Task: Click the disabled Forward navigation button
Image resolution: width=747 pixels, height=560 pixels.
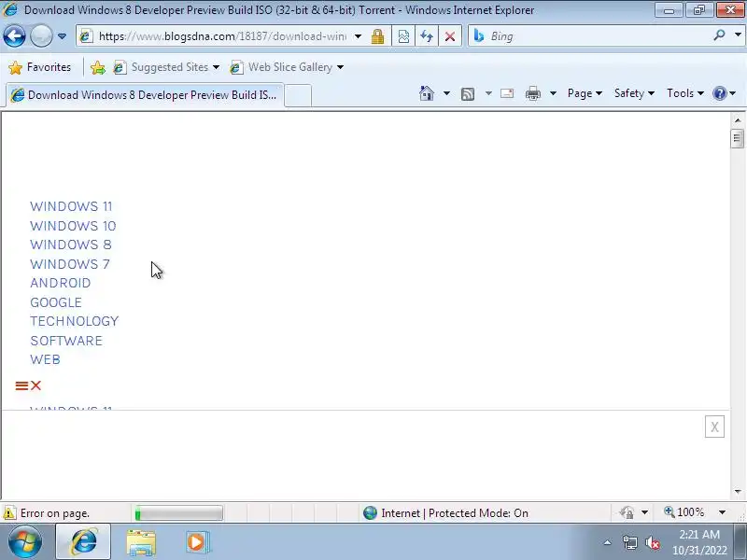Action: (41, 36)
